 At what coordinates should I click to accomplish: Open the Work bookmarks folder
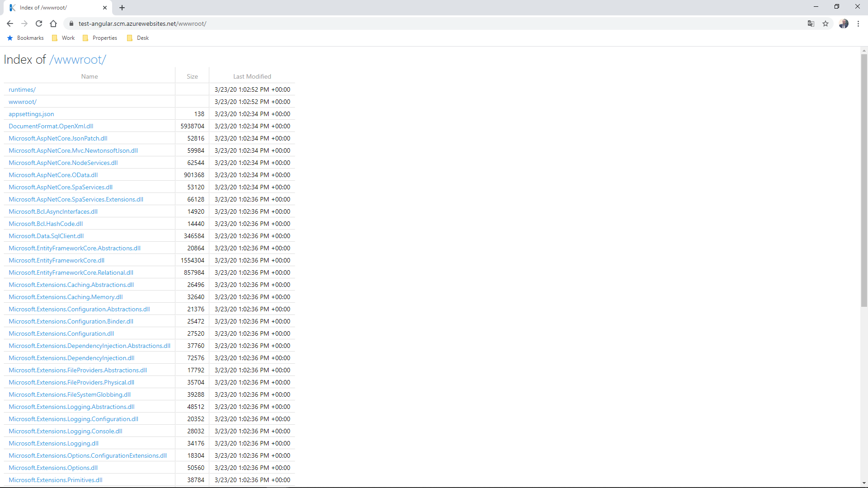pos(63,38)
